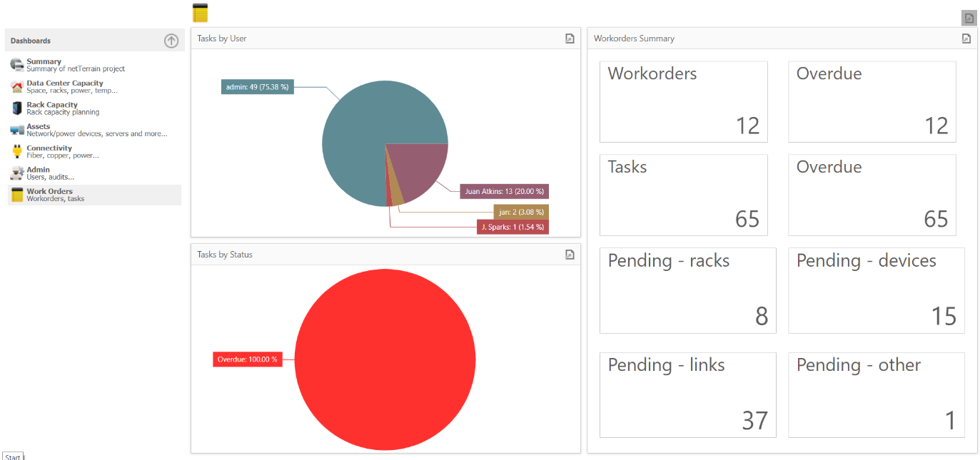This screenshot has height=460, width=980.
Task: Click the red Overdue pie chart
Action: 385,359
